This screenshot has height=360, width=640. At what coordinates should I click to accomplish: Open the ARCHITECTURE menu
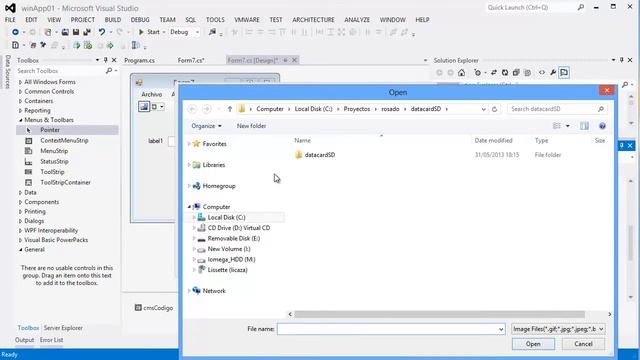click(x=313, y=20)
